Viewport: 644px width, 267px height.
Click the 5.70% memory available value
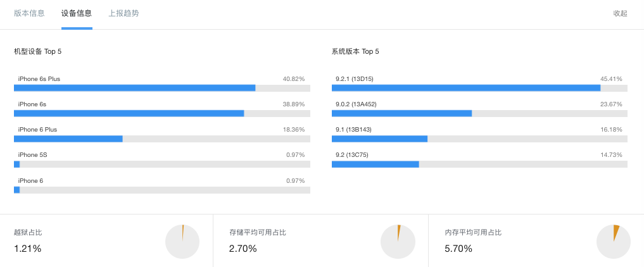(x=458, y=249)
